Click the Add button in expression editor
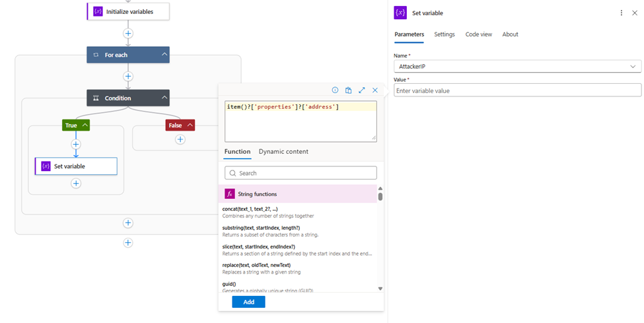The width and height of the screenshot is (644, 323). pos(248,302)
